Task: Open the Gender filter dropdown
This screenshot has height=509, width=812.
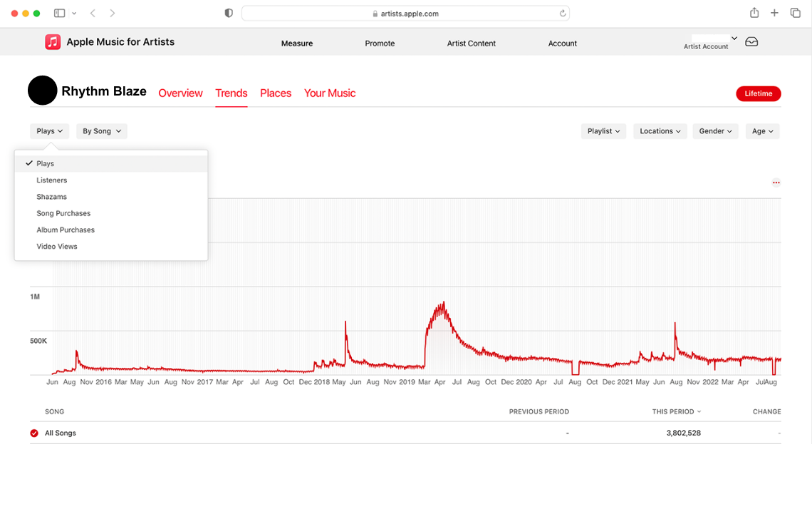Action: tap(716, 131)
